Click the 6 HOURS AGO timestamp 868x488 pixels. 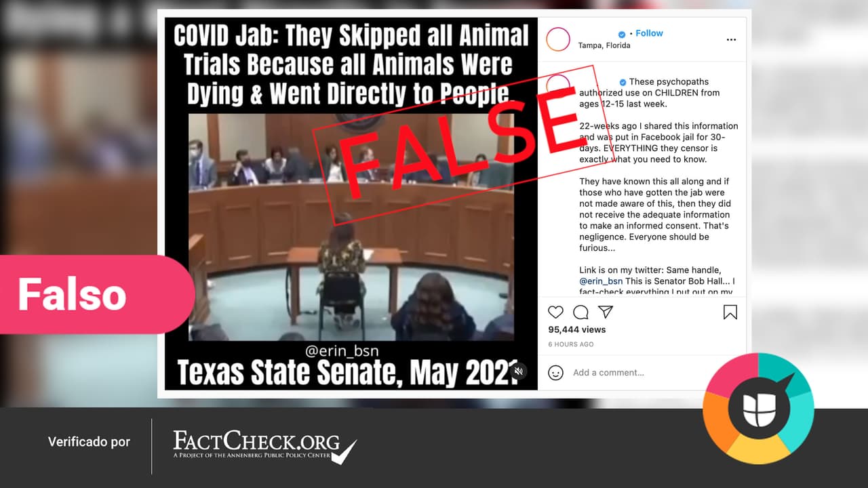(571, 344)
